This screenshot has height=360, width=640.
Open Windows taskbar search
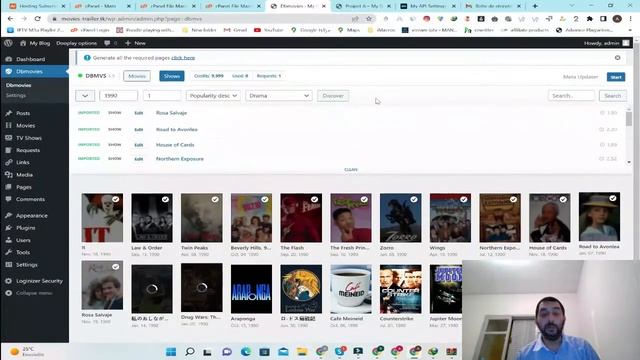pos(190,352)
